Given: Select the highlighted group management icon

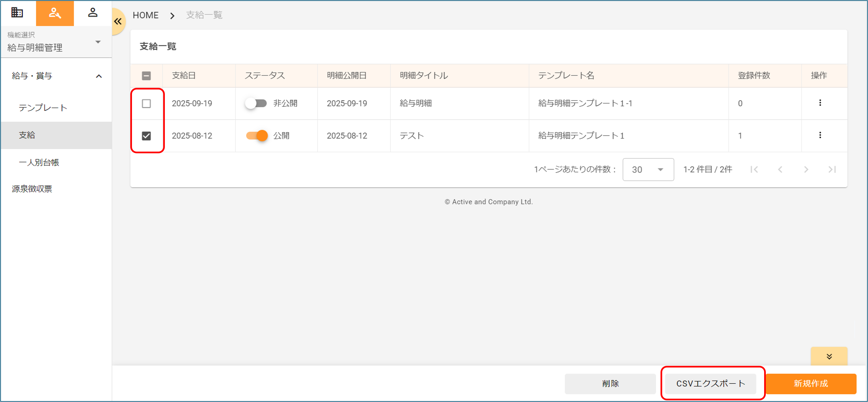Looking at the screenshot, I should [x=55, y=13].
